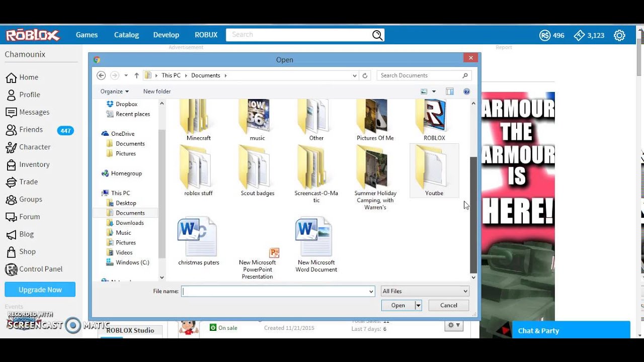Select New Microsoft Word Document file

tap(316, 245)
